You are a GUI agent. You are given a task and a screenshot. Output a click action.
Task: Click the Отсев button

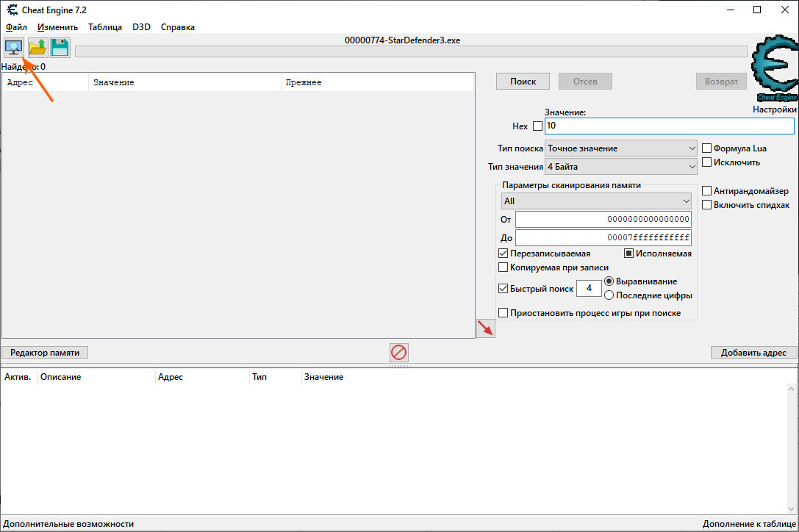click(x=585, y=82)
